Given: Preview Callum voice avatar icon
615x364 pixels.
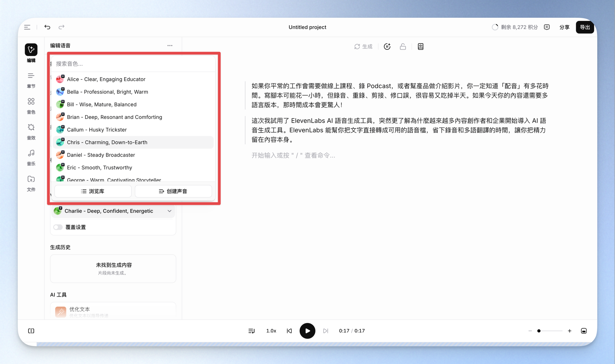Looking at the screenshot, I should (60, 130).
